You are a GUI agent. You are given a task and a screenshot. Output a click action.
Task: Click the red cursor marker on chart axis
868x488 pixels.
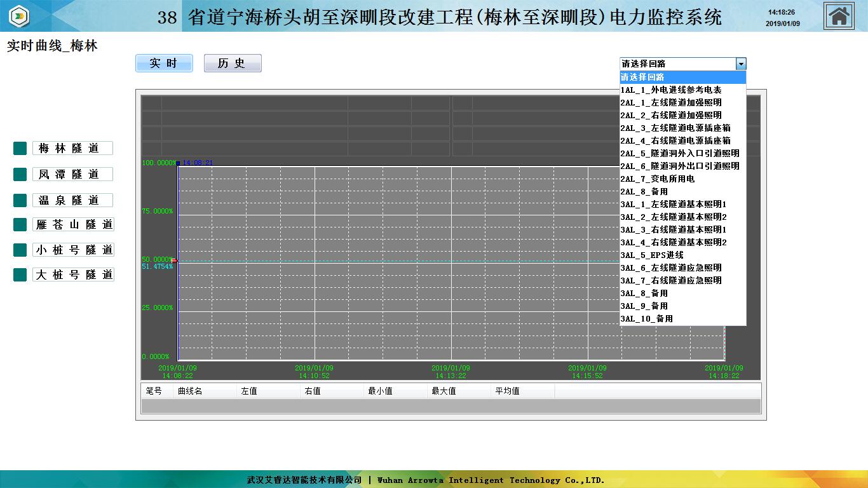174,261
